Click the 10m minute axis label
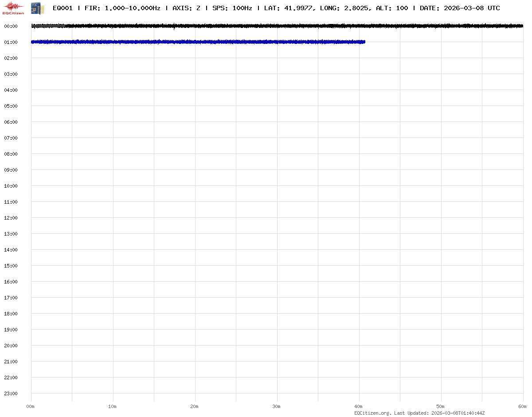This screenshot has width=532, height=417. (x=113, y=406)
